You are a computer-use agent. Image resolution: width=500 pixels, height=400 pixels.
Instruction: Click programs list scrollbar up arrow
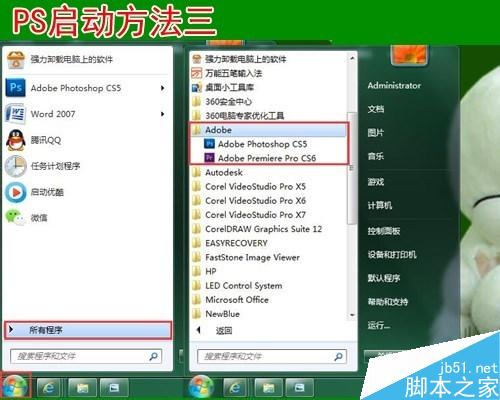pos(352,58)
